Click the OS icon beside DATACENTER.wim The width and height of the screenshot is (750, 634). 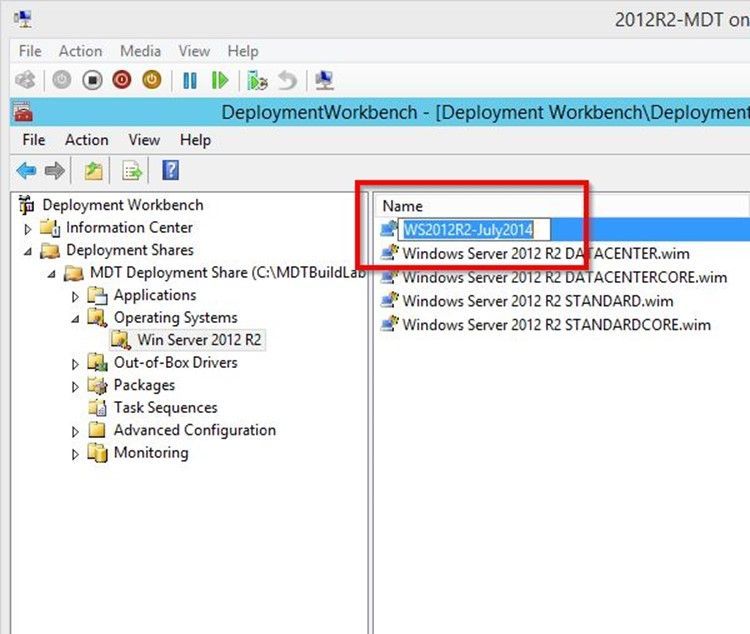389,252
